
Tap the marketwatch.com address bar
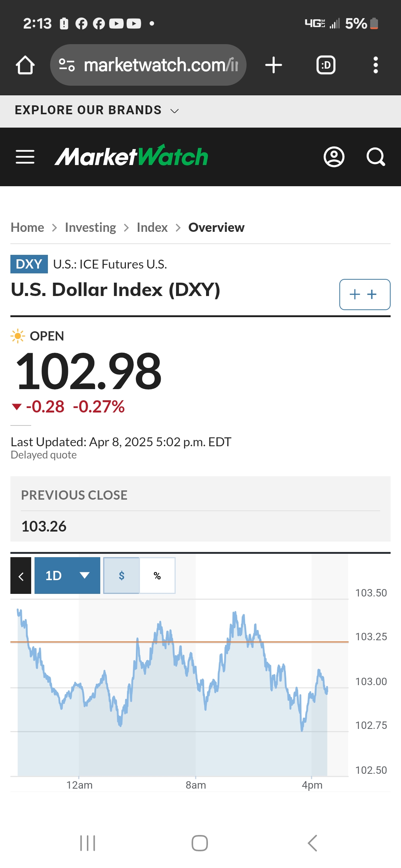click(160, 65)
